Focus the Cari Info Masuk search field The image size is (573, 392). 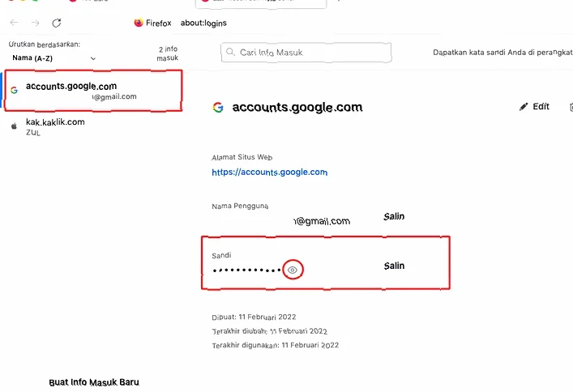306,53
